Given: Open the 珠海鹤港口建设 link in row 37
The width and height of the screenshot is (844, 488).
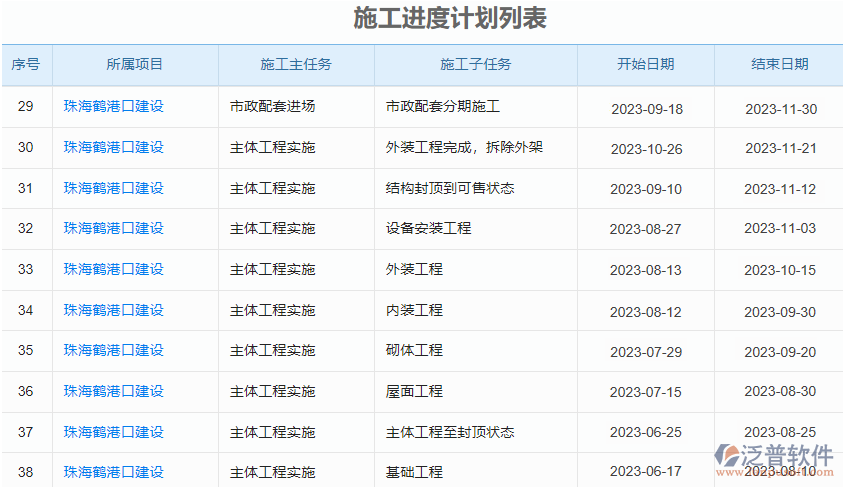Looking at the screenshot, I should point(114,433).
